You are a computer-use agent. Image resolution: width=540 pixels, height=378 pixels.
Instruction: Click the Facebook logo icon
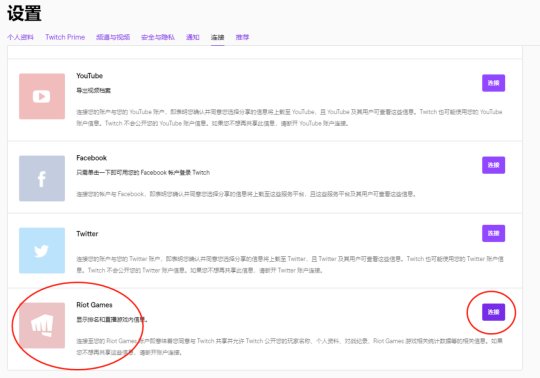[x=42, y=178]
